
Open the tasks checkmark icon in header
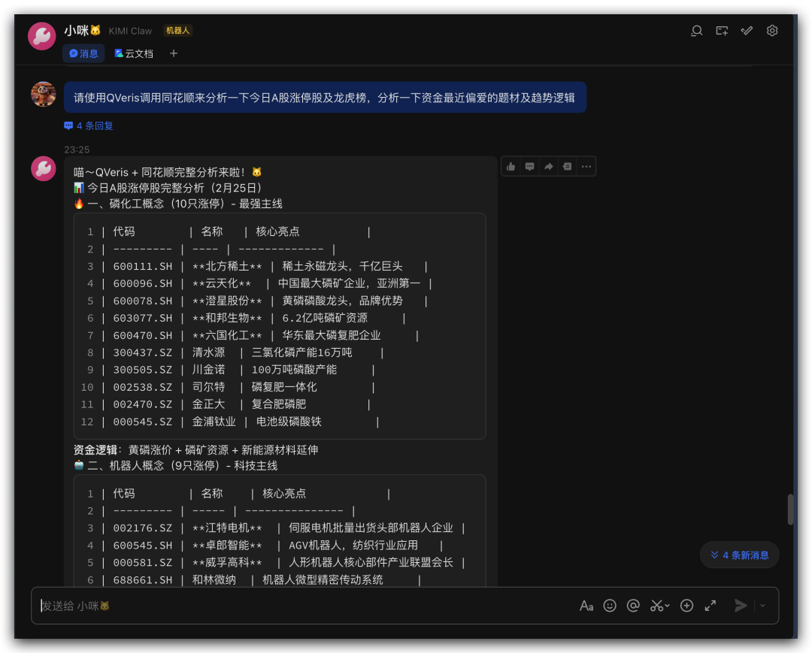747,31
